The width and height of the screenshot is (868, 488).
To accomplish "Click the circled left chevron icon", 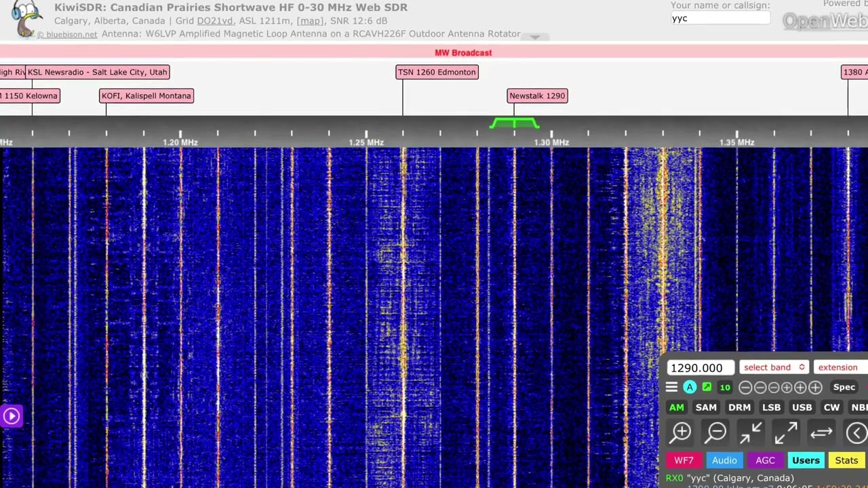I will (856, 432).
